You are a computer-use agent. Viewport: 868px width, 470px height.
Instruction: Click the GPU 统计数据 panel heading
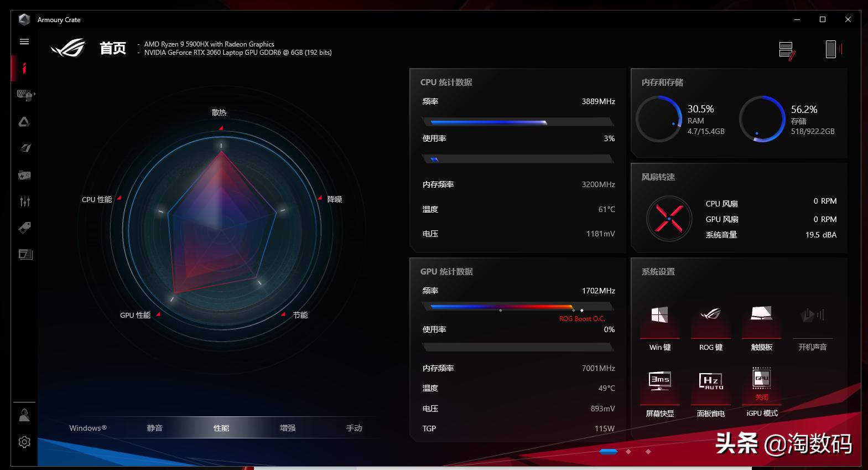point(446,271)
